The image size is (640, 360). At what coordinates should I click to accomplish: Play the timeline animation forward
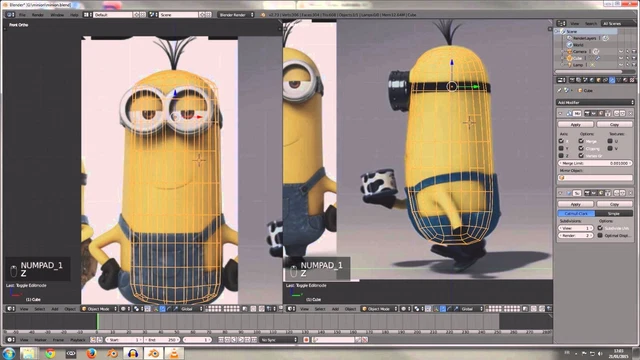point(241,340)
